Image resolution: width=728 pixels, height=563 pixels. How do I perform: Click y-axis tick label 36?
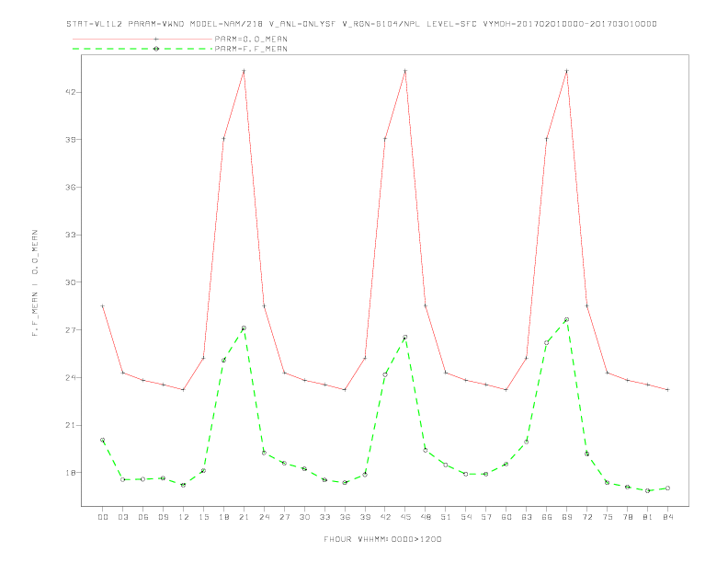pyautogui.click(x=71, y=187)
